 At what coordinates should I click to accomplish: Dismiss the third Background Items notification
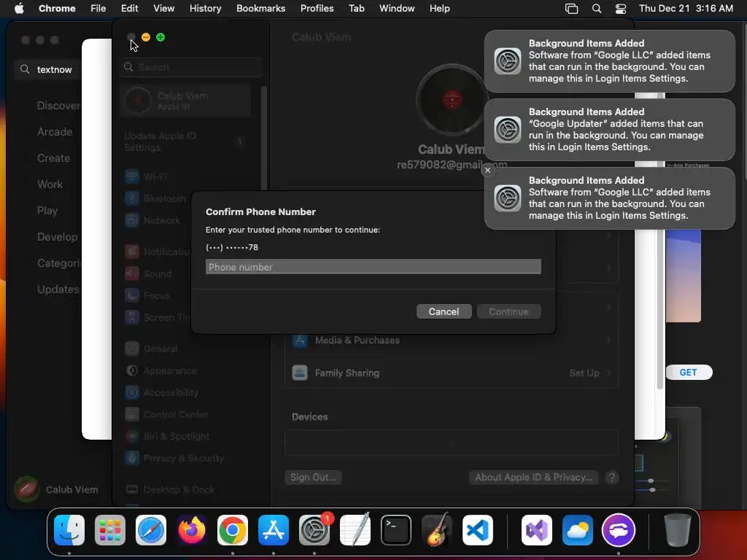point(487,170)
